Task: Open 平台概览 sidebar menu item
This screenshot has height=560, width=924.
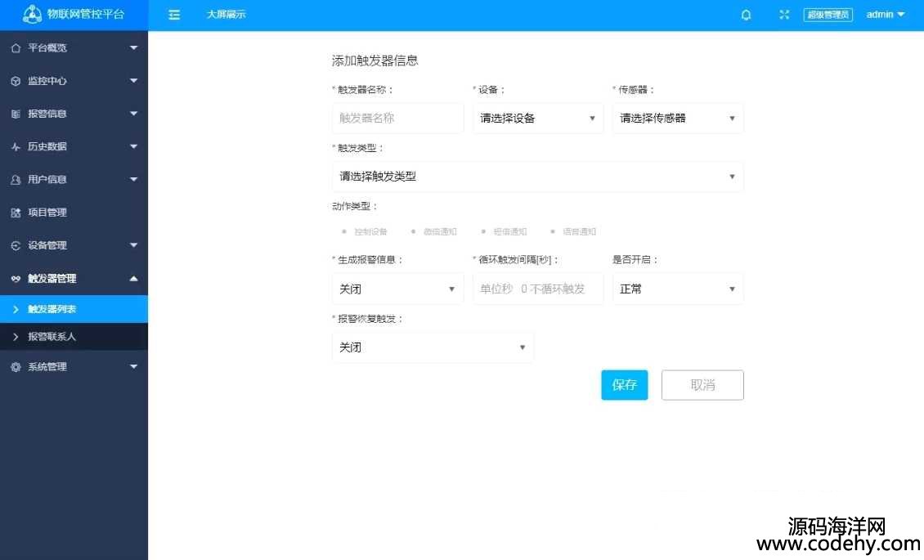Action: pyautogui.click(x=74, y=47)
